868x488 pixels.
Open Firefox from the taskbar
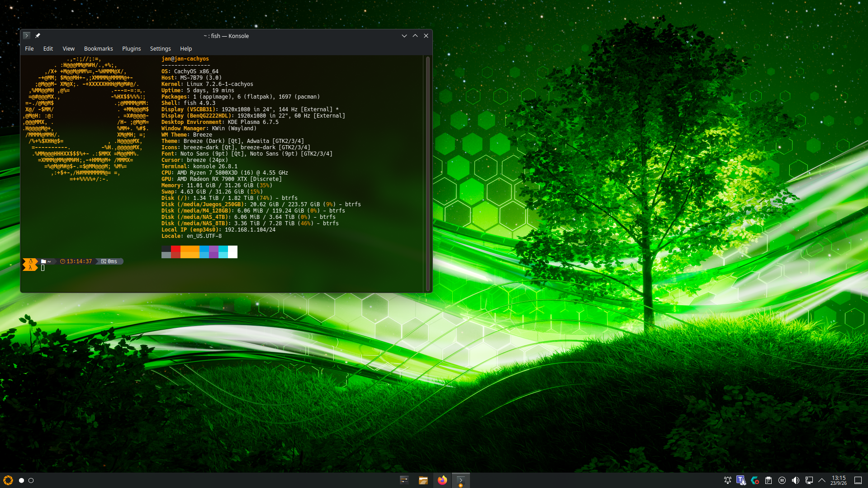coord(442,480)
